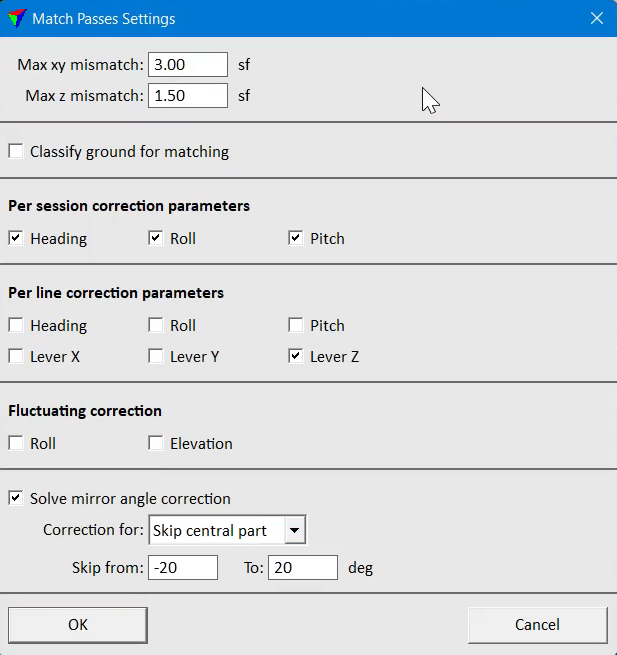
Task: Uncheck per session Heading correction
Action: [16, 239]
